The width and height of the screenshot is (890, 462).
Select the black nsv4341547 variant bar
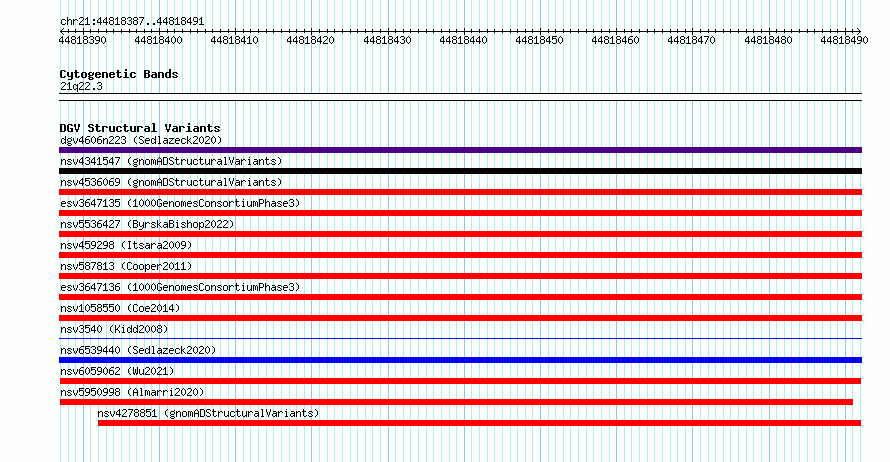point(460,171)
